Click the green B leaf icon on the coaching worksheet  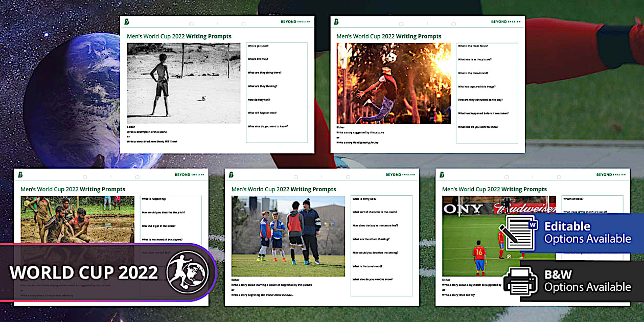pos(231,174)
